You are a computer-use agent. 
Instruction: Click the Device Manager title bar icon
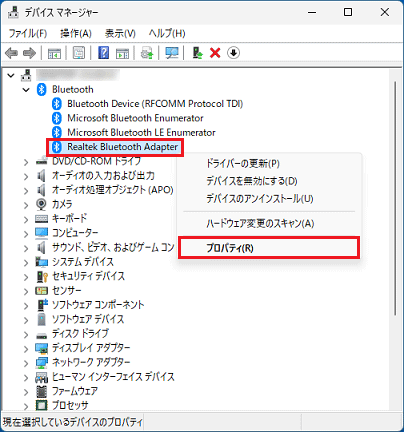(13, 12)
